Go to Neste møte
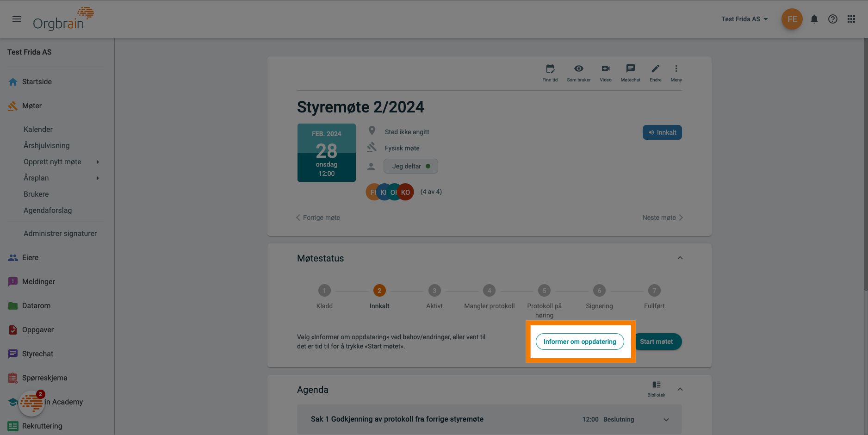The width and height of the screenshot is (868, 435). point(663,217)
